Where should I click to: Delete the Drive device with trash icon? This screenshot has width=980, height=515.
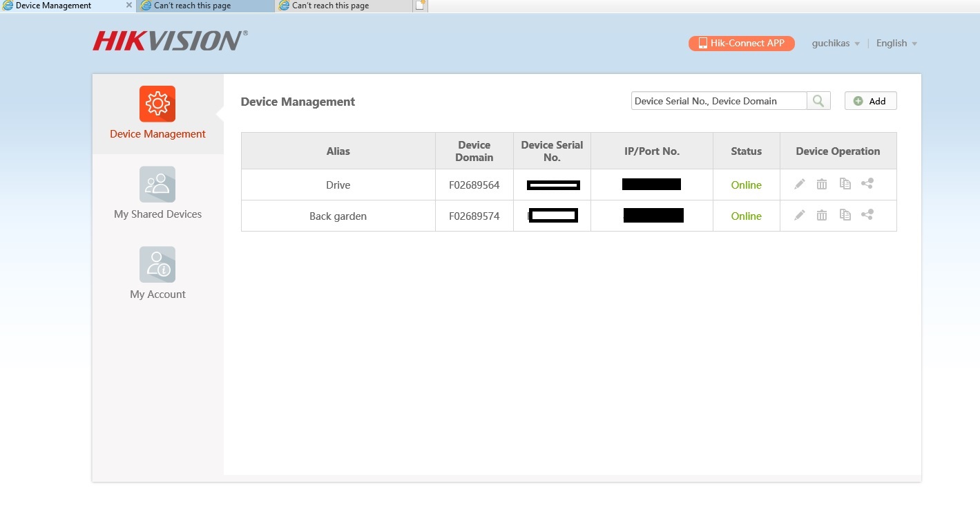pos(822,184)
